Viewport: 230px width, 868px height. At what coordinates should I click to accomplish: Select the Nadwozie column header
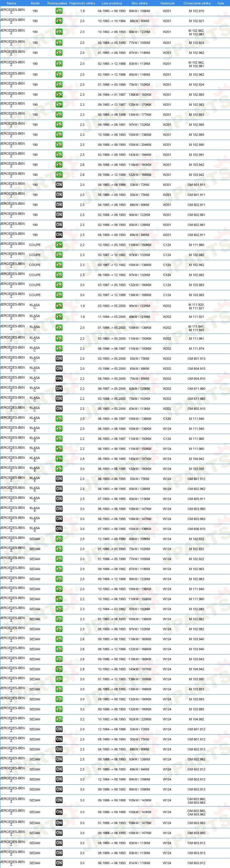click(167, 3)
